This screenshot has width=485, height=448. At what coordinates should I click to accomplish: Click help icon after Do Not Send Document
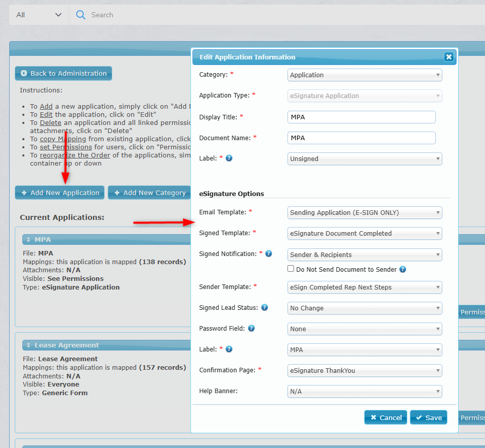point(403,269)
